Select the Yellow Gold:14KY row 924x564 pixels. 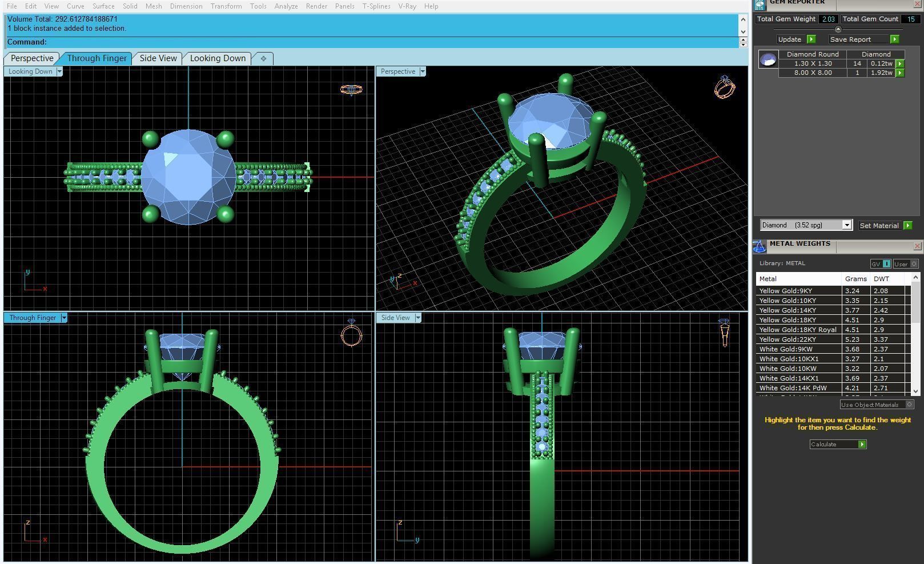point(834,310)
